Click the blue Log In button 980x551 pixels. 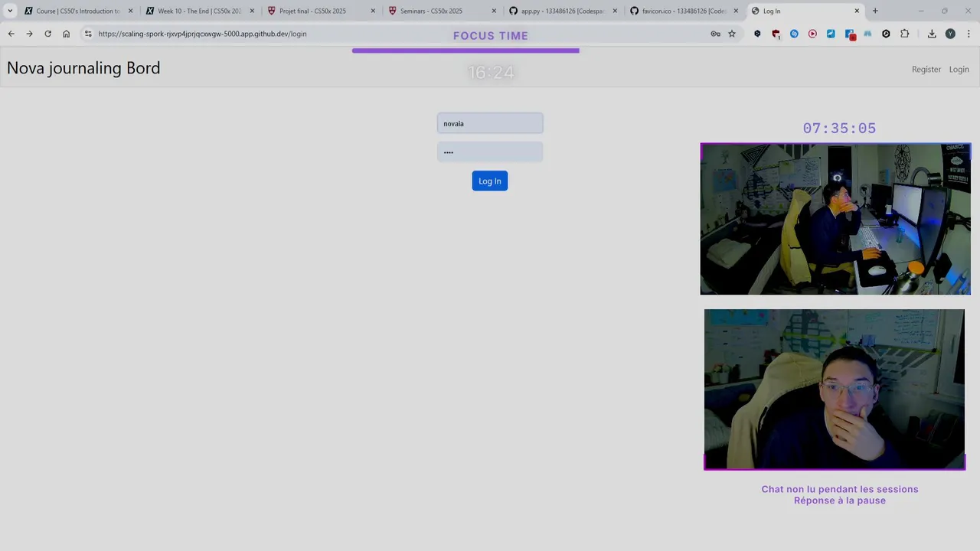tap(490, 181)
